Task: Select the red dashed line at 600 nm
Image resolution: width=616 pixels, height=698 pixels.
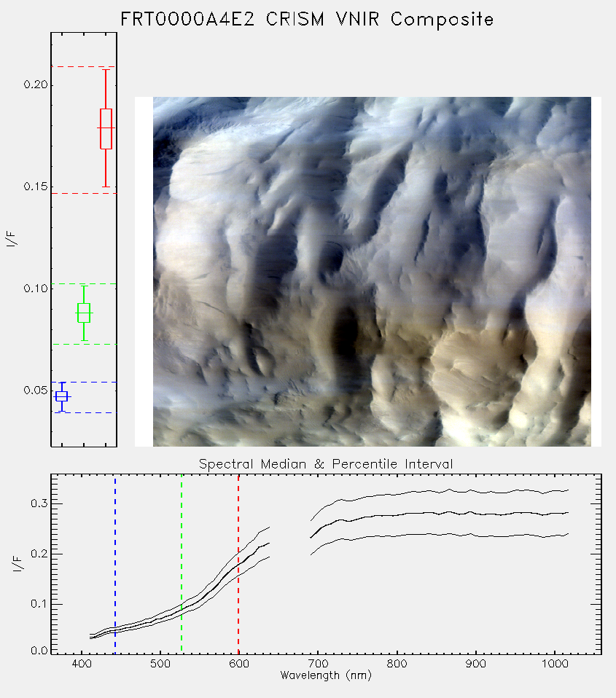Action: 238,563
